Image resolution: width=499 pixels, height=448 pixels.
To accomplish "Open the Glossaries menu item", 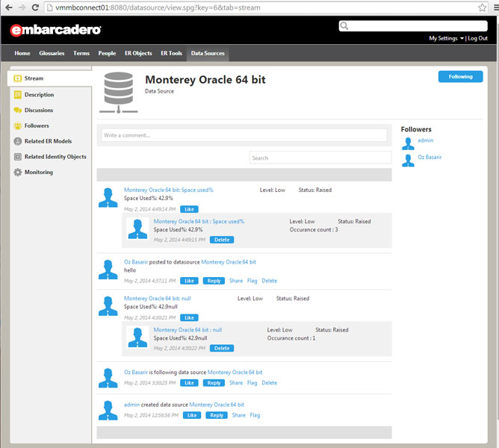I will (x=52, y=53).
